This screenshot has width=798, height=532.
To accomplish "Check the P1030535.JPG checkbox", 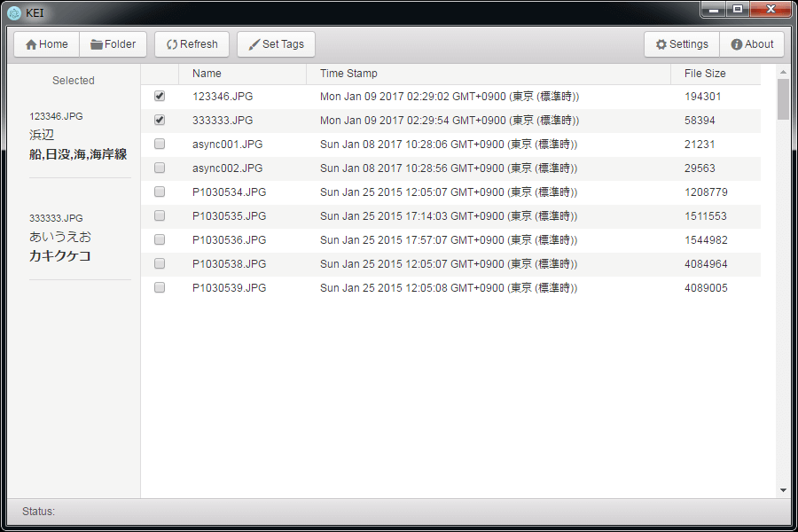I will pyautogui.click(x=160, y=215).
